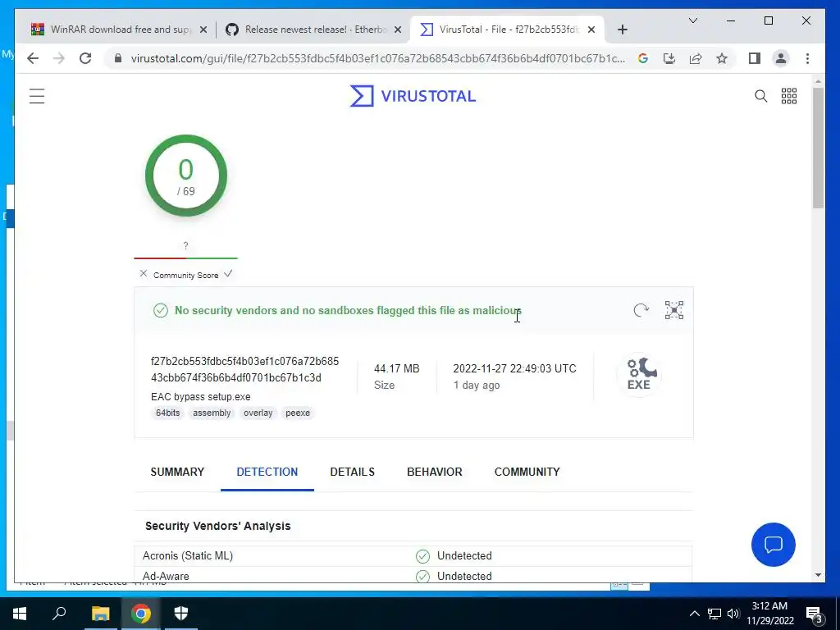This screenshot has width=840, height=630.
Task: Click the browser forward arrow
Action: pyautogui.click(x=59, y=58)
